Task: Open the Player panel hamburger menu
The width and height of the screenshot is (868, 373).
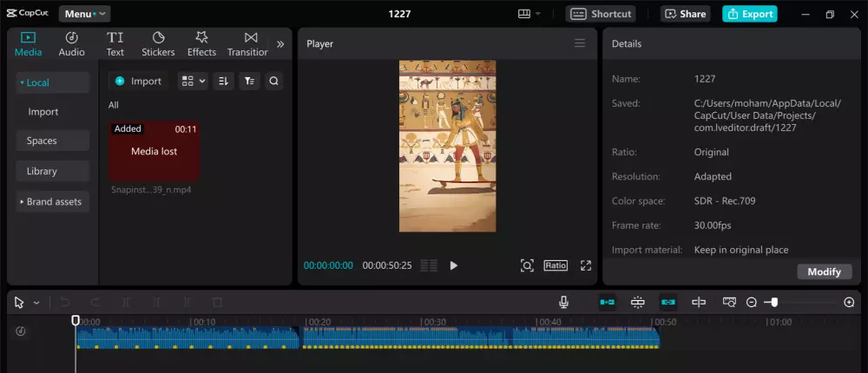Action: pos(580,43)
